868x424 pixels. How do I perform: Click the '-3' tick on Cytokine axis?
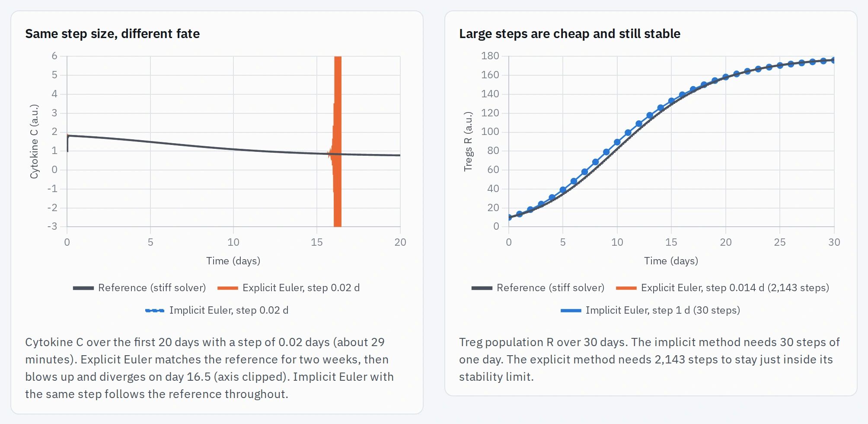52,226
